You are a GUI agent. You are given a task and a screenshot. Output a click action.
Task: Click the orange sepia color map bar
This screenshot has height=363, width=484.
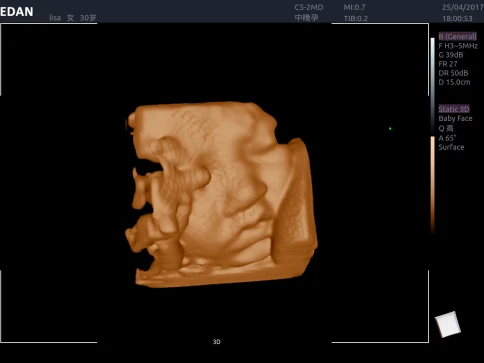pyautogui.click(x=433, y=184)
